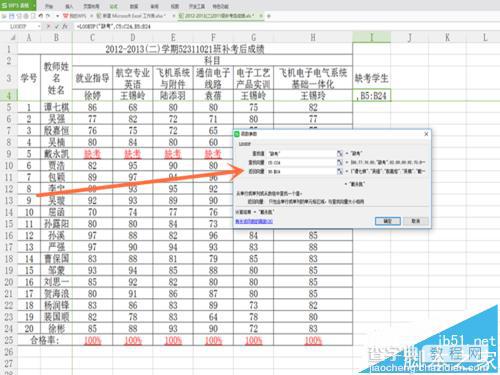This screenshot has height=375, width=500.
Task: Open the 页面布局 ribbon tab
Action: [91, 6]
